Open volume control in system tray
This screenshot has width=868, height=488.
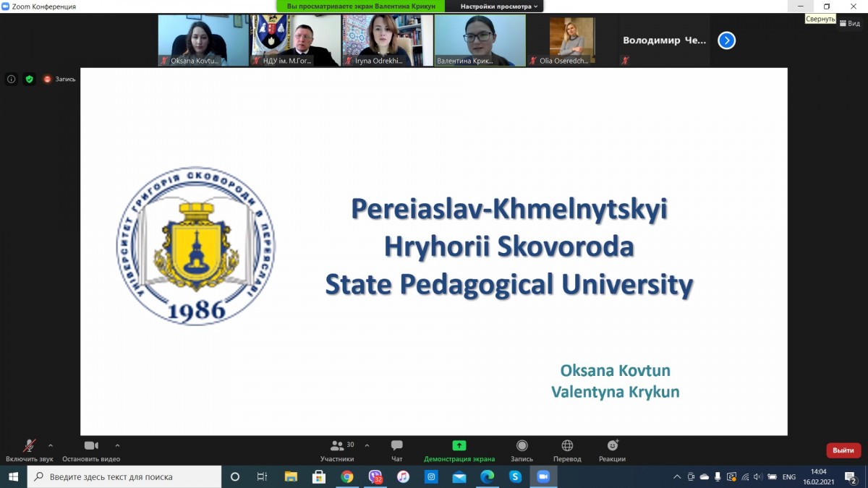(x=758, y=476)
